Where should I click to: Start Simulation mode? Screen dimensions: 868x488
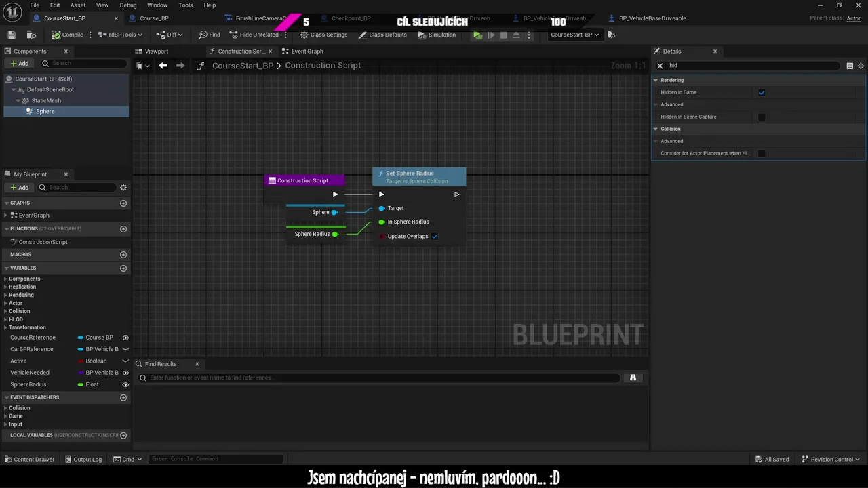[x=437, y=35]
